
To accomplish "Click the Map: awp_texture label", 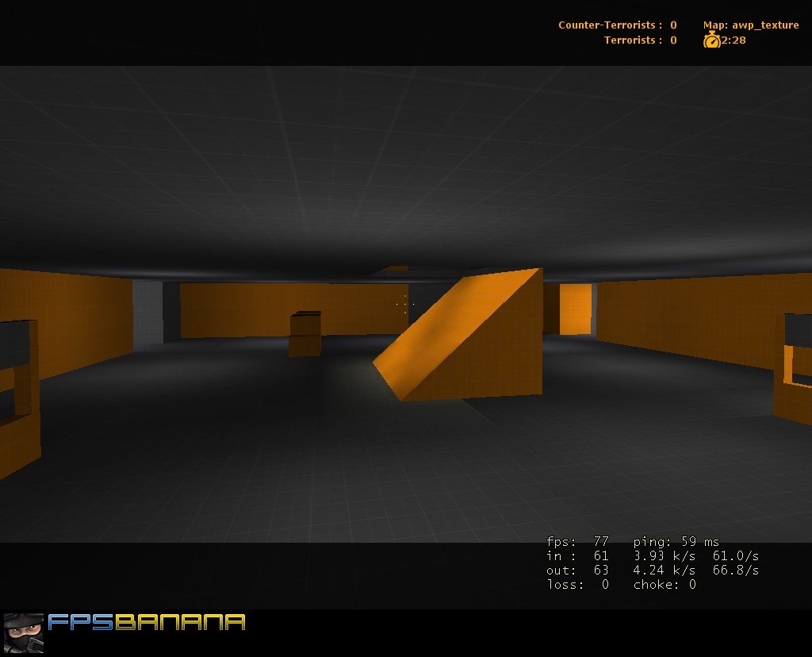I will click(750, 25).
